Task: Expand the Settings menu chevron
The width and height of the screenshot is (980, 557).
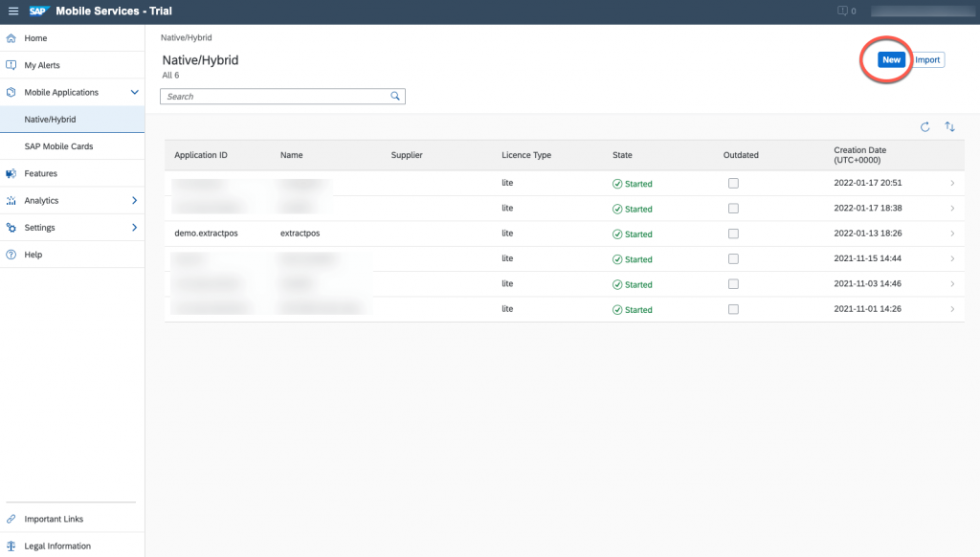Action: point(134,228)
